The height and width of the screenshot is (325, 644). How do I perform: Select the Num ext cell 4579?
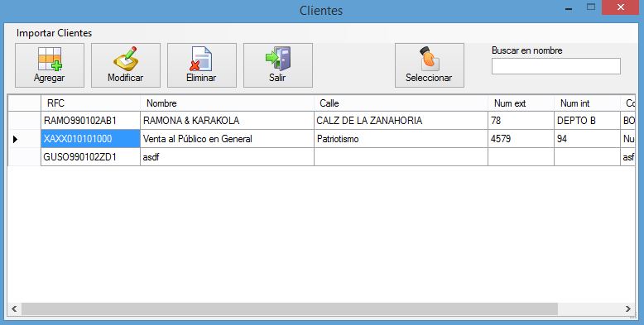(521, 139)
